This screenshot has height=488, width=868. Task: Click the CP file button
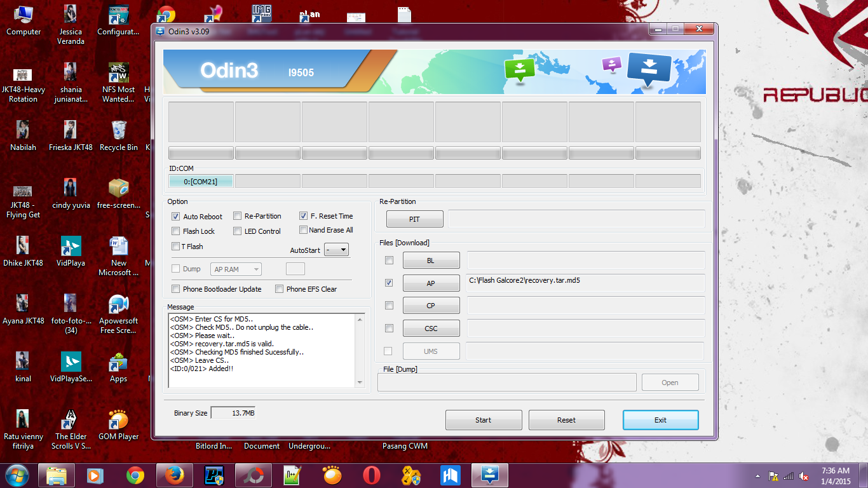pos(431,306)
